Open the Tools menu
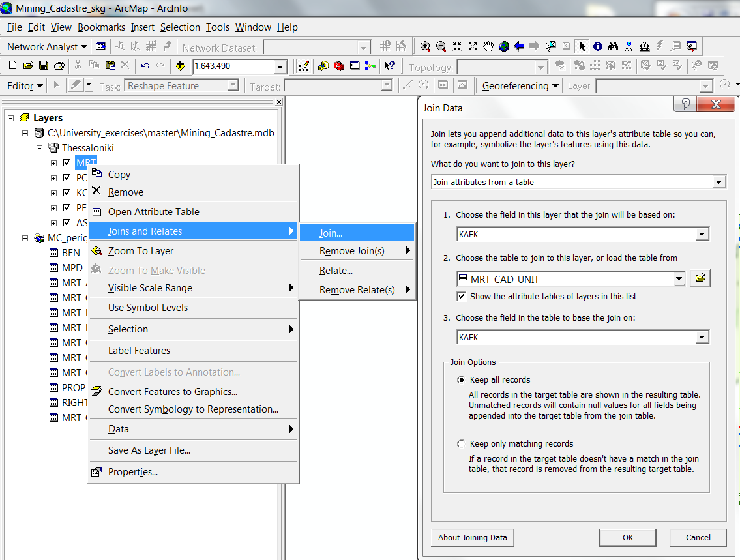 218,27
